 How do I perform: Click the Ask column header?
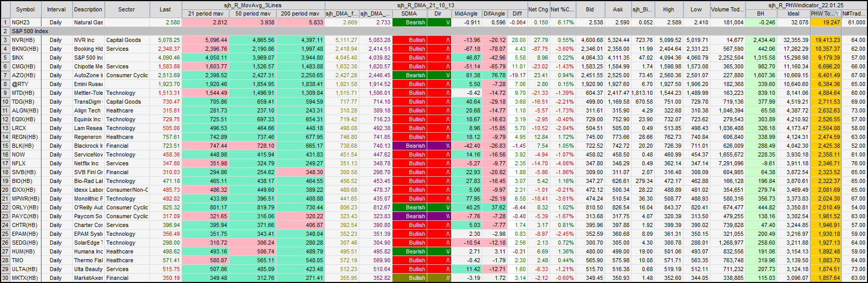click(618, 9)
